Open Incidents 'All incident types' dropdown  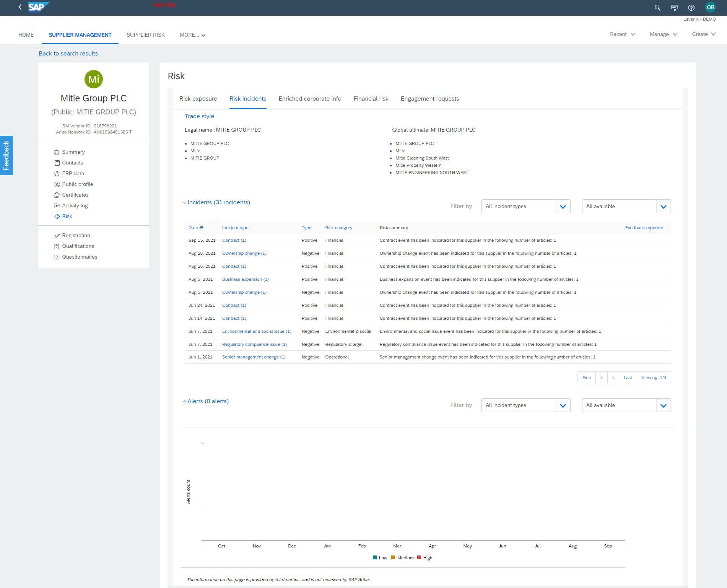pos(526,207)
